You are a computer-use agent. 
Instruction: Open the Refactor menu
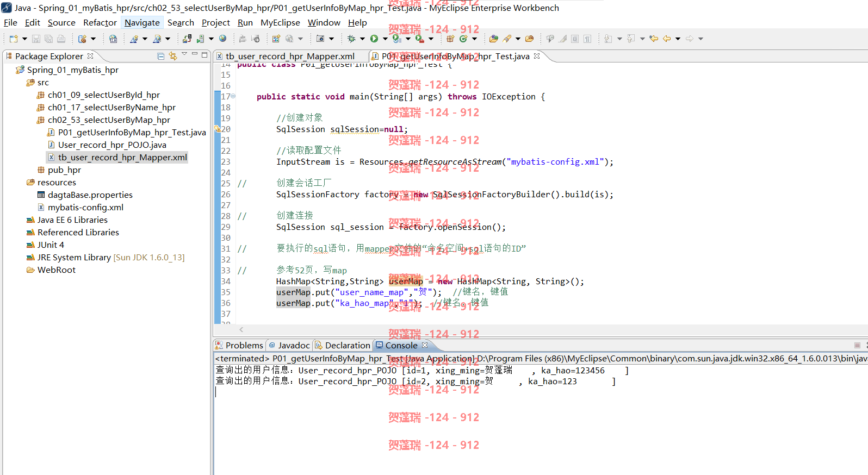pos(100,22)
